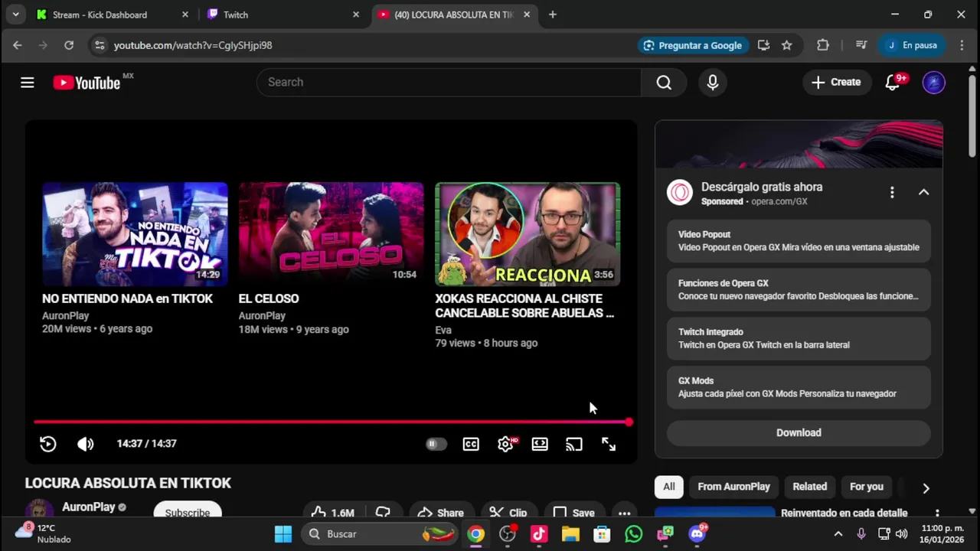Viewport: 980px width, 551px height.
Task: Switch to Stream - Kick Dashboard tab
Action: pyautogui.click(x=113, y=15)
